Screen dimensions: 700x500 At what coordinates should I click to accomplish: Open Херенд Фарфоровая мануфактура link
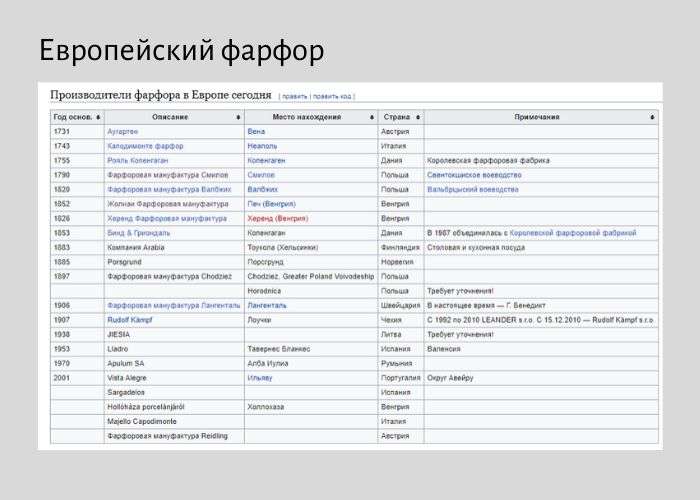tap(167, 218)
